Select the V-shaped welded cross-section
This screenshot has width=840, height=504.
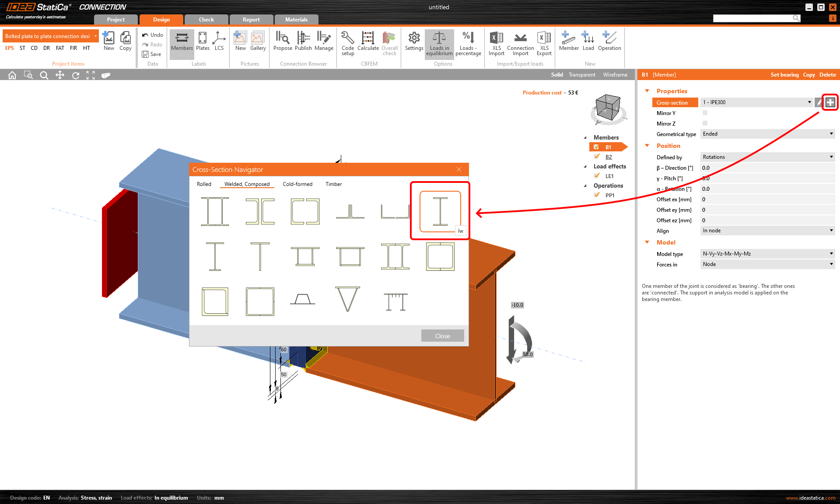coord(347,299)
